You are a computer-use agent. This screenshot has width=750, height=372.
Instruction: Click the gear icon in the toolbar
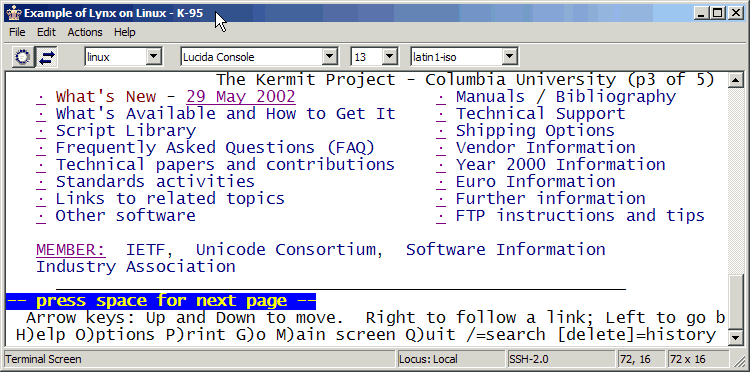tap(22, 57)
